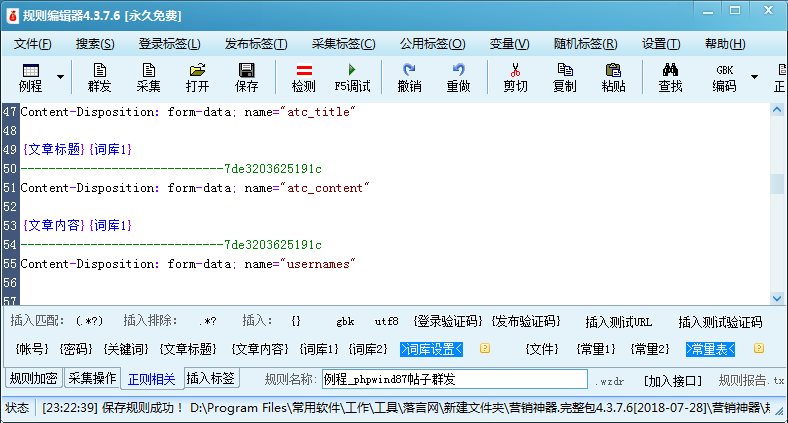Expand the GBK 编码 dropdown arrow
The height and width of the screenshot is (423, 788).
click(x=754, y=77)
